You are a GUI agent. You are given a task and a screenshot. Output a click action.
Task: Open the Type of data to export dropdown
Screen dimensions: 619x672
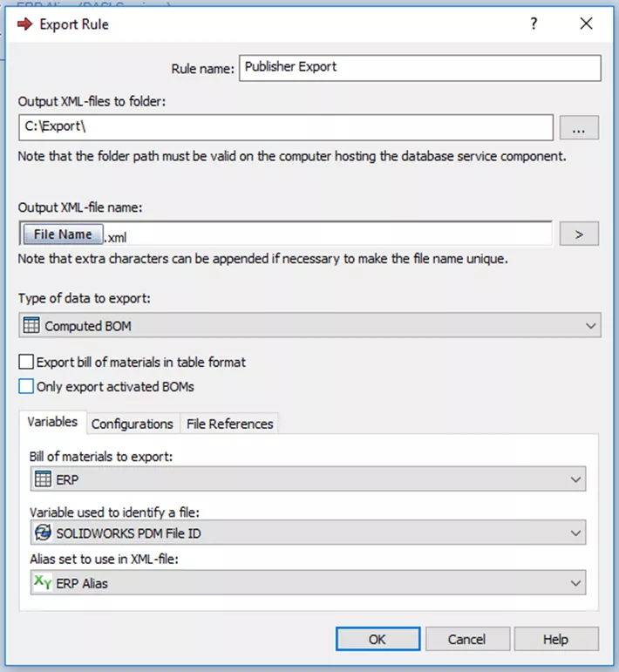click(309, 325)
